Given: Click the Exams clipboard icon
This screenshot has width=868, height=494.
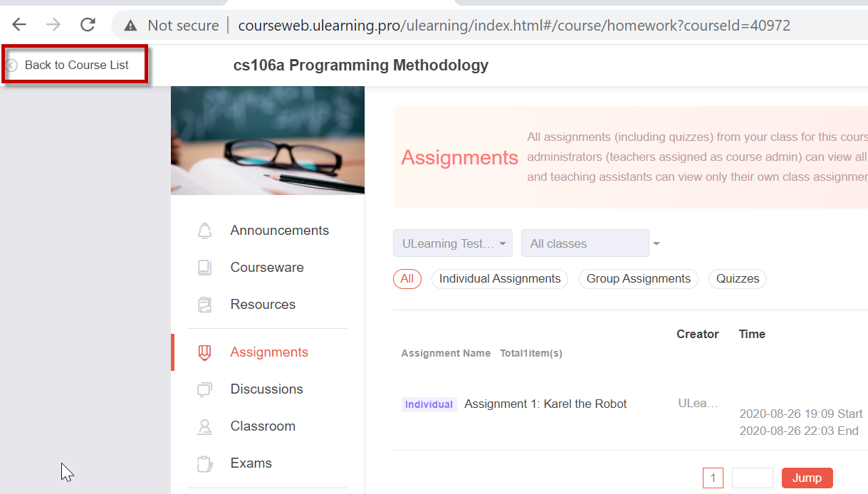Looking at the screenshot, I should tap(205, 463).
